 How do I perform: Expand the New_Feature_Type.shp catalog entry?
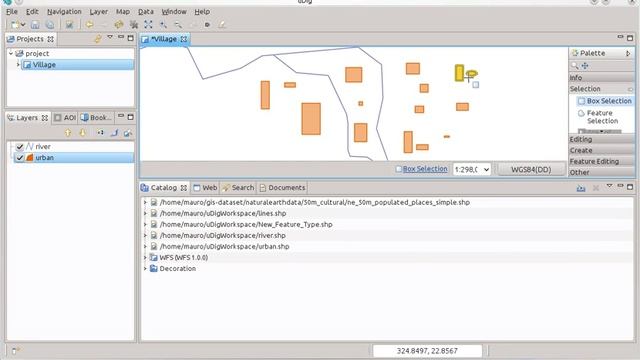(145, 224)
